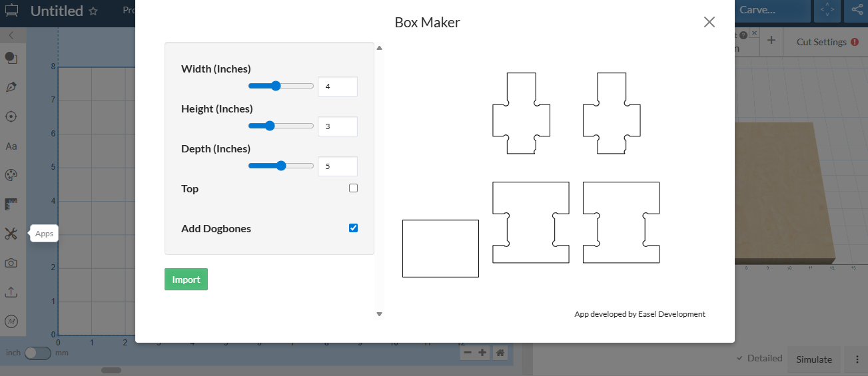Click the camera image trace icon

[x=11, y=263]
